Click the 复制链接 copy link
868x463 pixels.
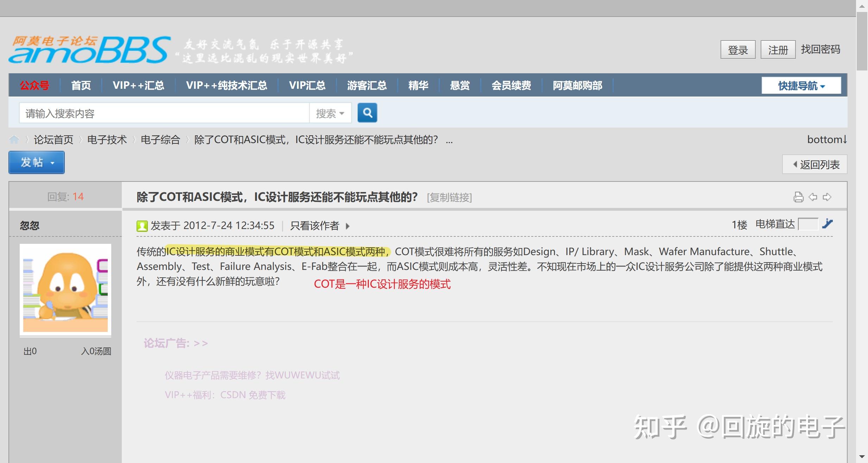[x=449, y=198]
